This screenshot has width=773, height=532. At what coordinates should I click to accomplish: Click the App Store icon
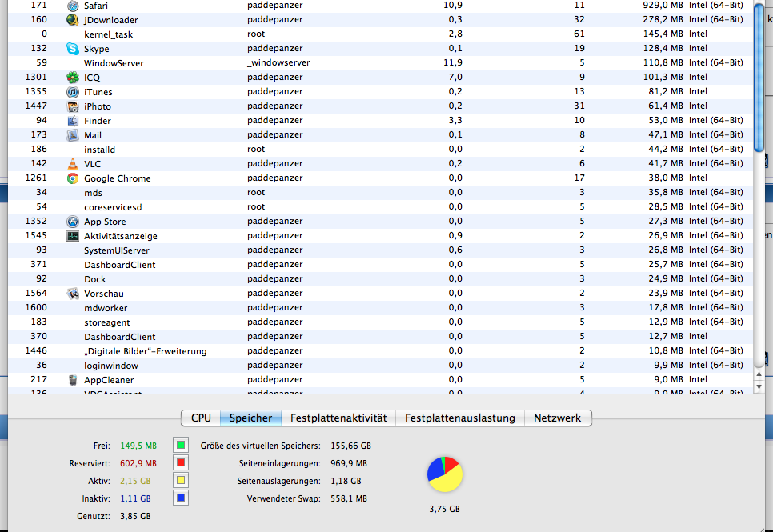click(73, 222)
